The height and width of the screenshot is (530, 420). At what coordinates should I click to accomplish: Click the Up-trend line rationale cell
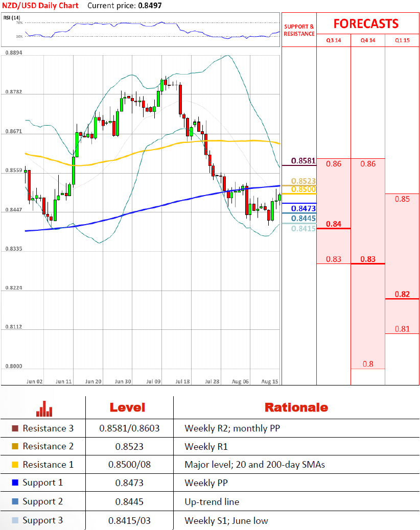coord(212,502)
